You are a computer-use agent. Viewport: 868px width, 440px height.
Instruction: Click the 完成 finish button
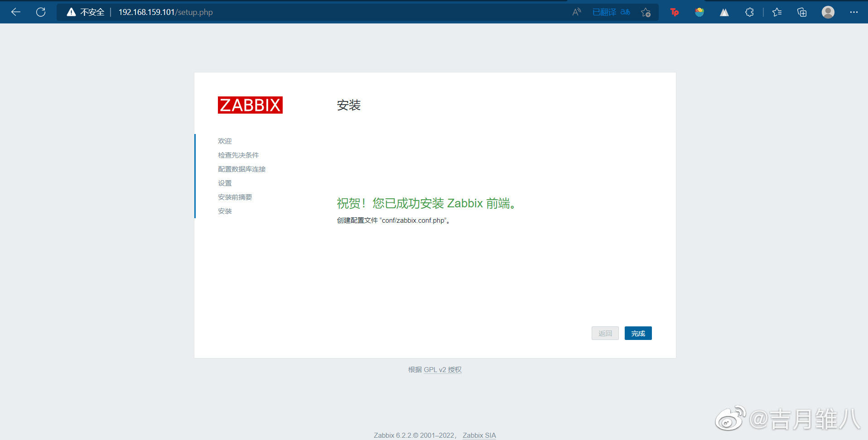[x=638, y=333]
